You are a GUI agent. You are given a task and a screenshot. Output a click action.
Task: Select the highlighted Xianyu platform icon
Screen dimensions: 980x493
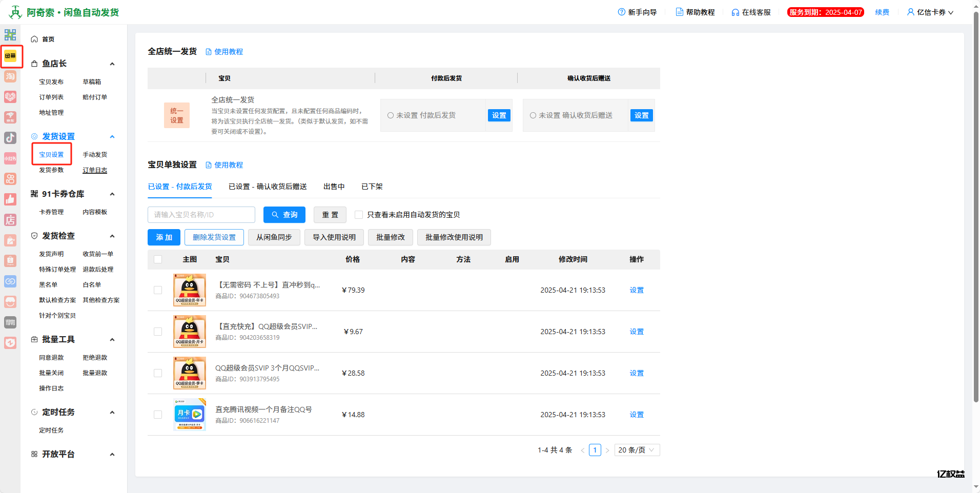[x=11, y=56]
